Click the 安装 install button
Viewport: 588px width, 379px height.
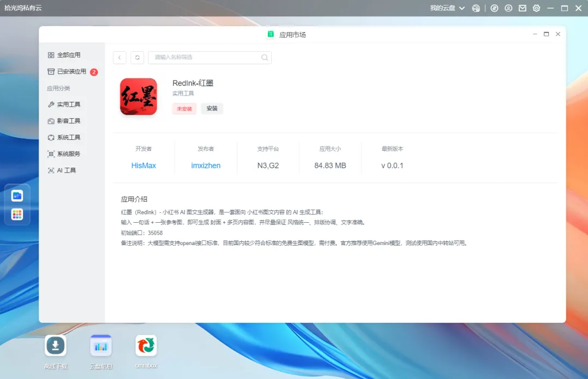[212, 108]
